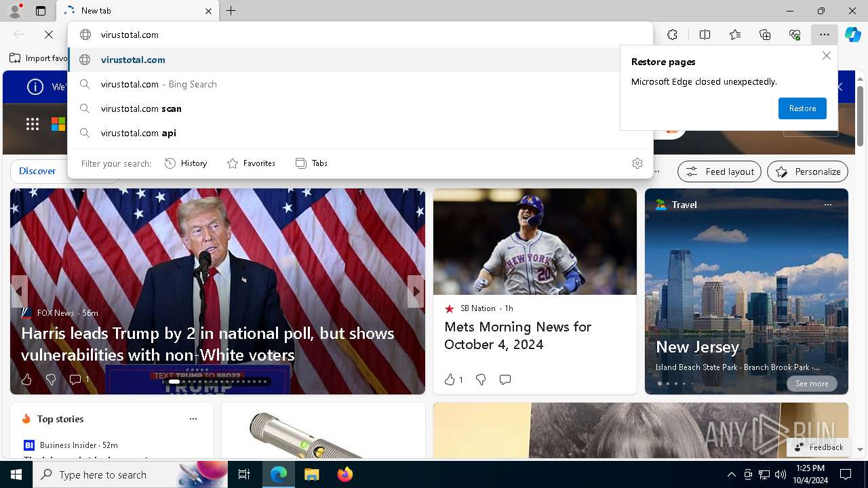Choose virustotal.com api suggestion
The height and width of the screenshot is (488, 868).
[360, 133]
